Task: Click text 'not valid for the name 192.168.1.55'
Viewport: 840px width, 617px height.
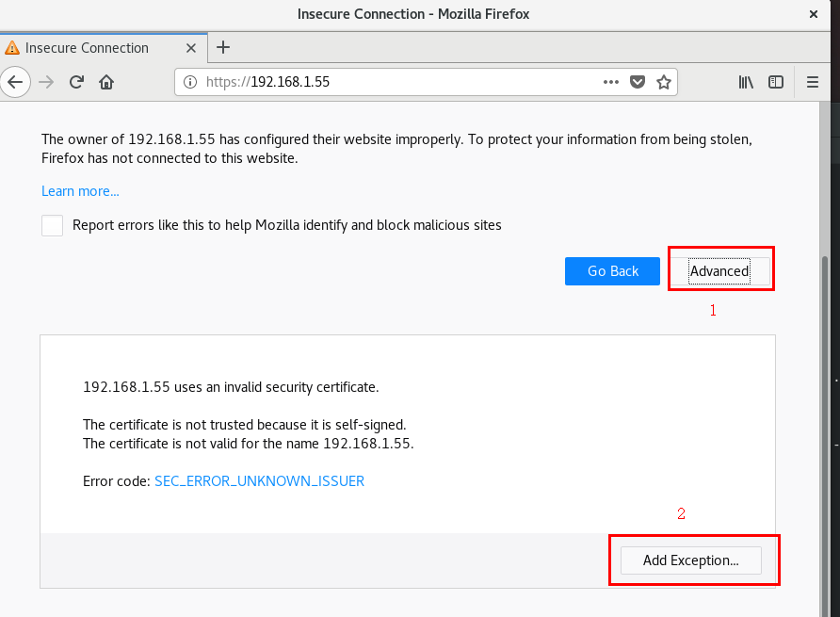Action: pos(298,444)
